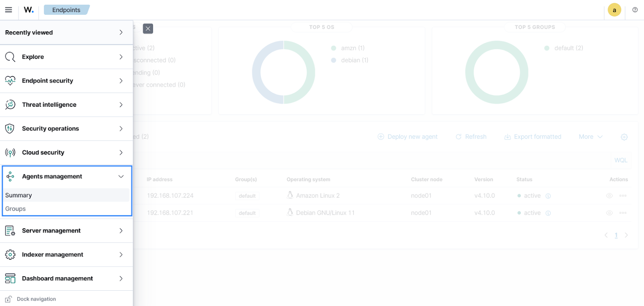Click the Endpoints breadcrumb
The width and height of the screenshot is (644, 306).
coord(66,10)
